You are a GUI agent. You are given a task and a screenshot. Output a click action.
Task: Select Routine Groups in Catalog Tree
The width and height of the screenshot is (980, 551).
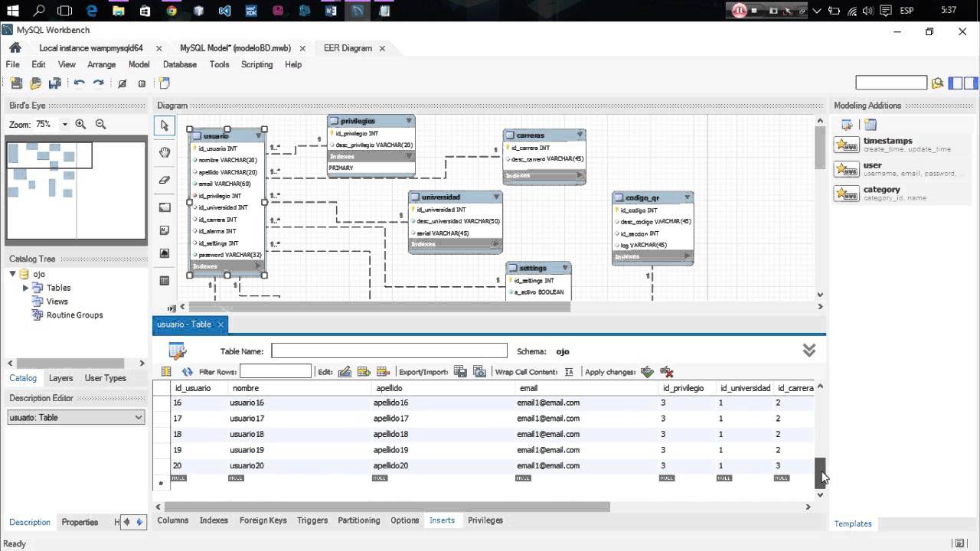click(x=74, y=315)
